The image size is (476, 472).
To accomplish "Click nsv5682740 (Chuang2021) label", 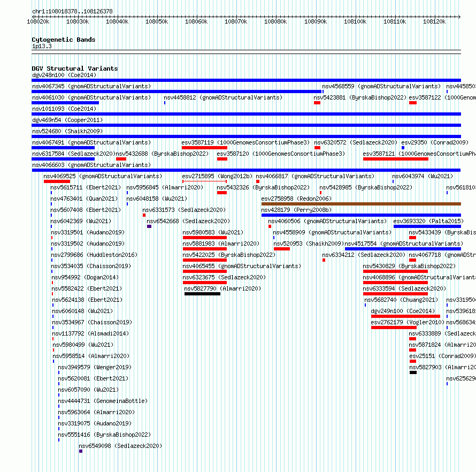I will [x=401, y=300].
